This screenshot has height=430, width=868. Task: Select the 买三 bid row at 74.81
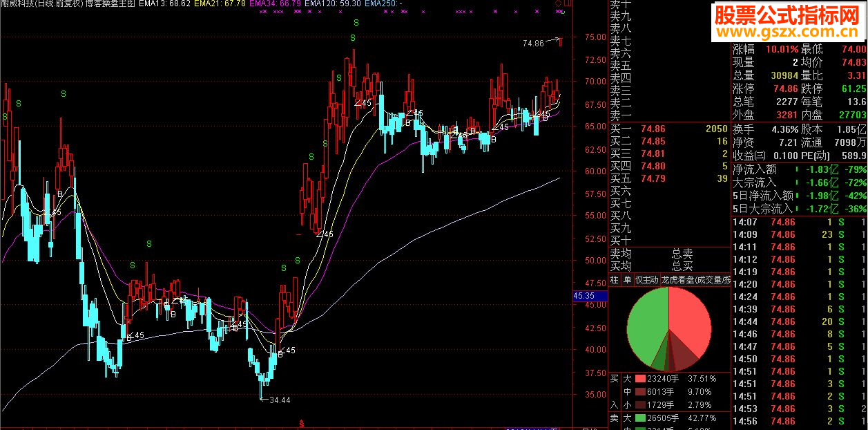pyautogui.click(x=669, y=153)
